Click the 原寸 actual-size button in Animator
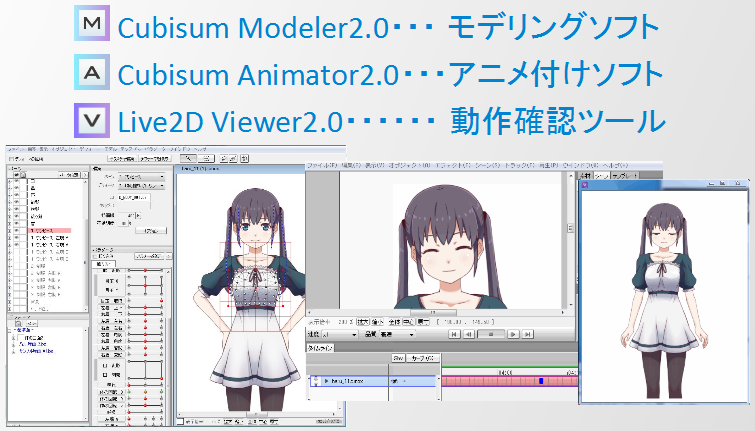755x431 pixels. tap(423, 322)
